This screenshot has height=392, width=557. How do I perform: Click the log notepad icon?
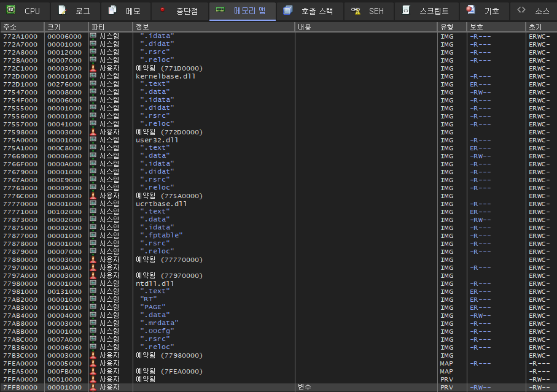click(63, 10)
